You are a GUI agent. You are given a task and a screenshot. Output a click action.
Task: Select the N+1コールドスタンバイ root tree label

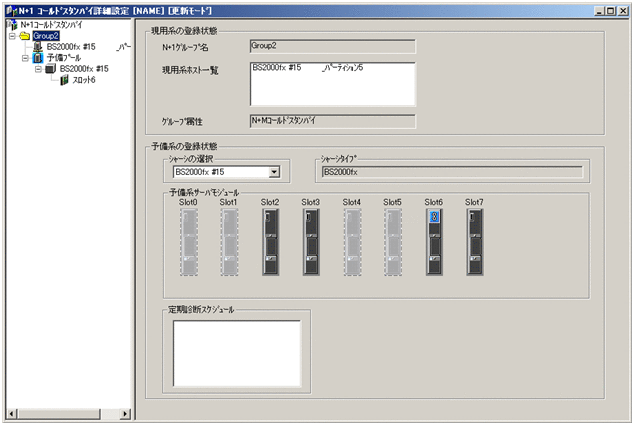51,25
